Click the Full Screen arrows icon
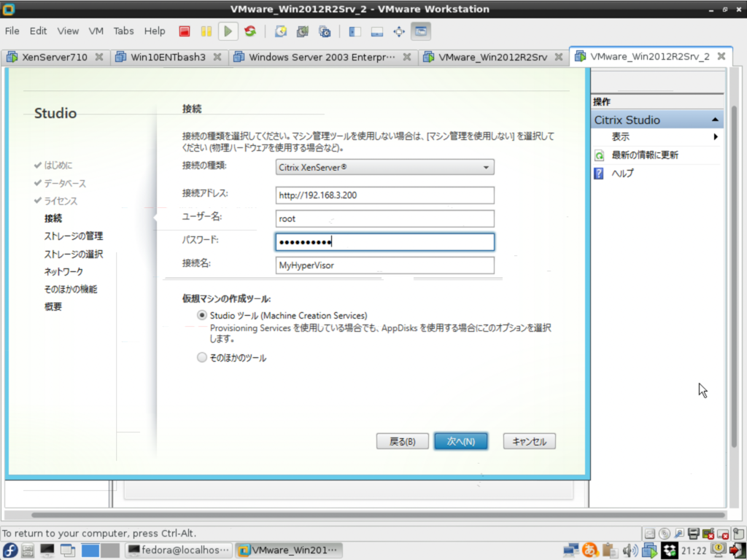This screenshot has width=747, height=560. tap(399, 31)
